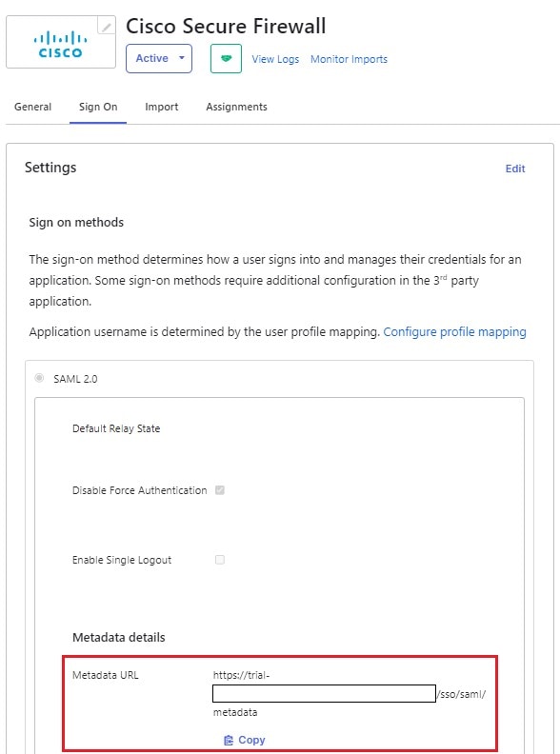
Task: Toggle the Disable Force Authentication checkbox
Action: tap(220, 490)
